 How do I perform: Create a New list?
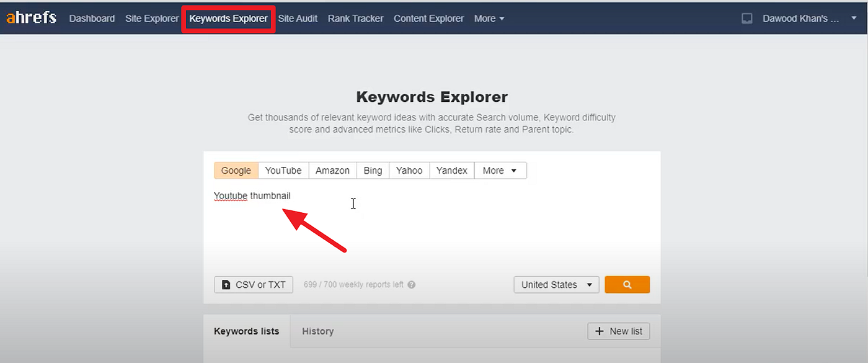(619, 331)
